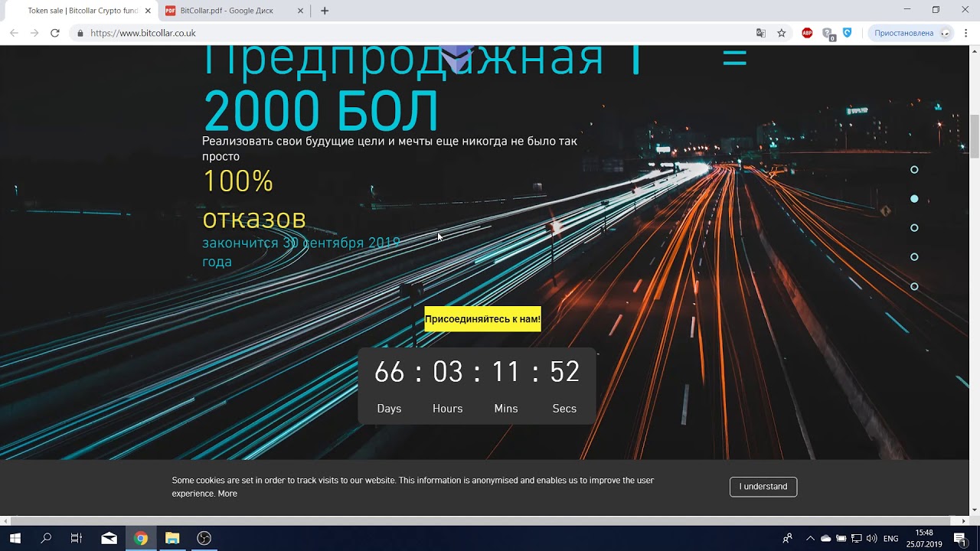Open the More cookie info link
The height and width of the screenshot is (551, 980).
pyautogui.click(x=227, y=494)
